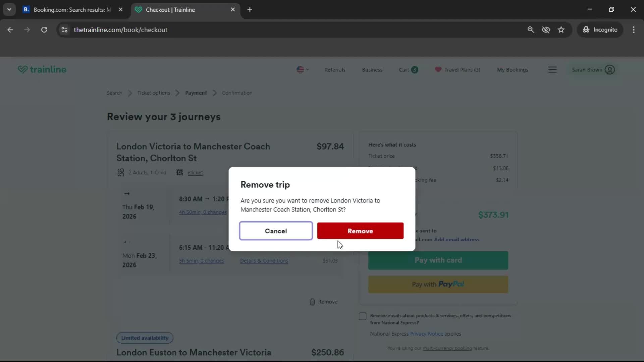Click the trash icon to remove the Euston journey
This screenshot has width=644, height=362.
coord(312,302)
